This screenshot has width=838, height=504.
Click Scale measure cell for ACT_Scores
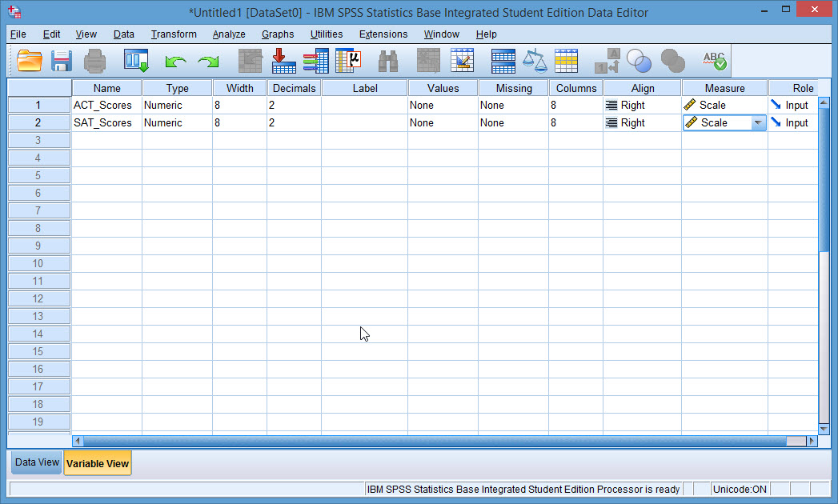point(724,106)
